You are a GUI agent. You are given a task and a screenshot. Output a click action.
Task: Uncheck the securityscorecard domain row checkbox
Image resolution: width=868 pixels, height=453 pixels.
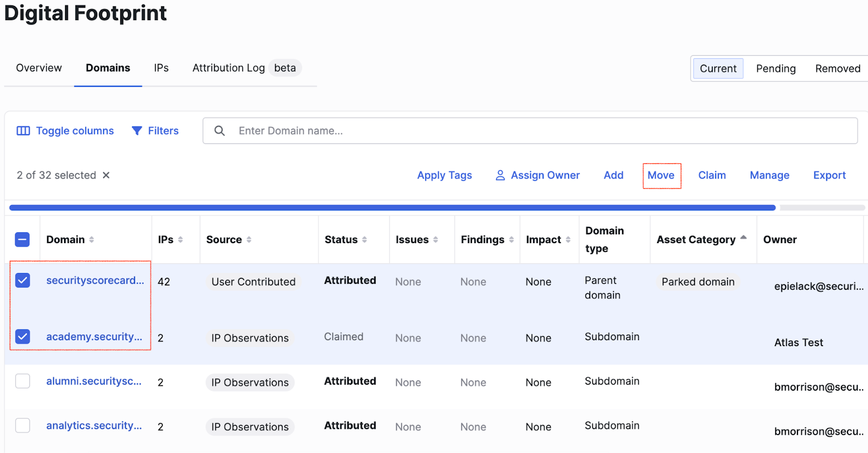(x=22, y=280)
